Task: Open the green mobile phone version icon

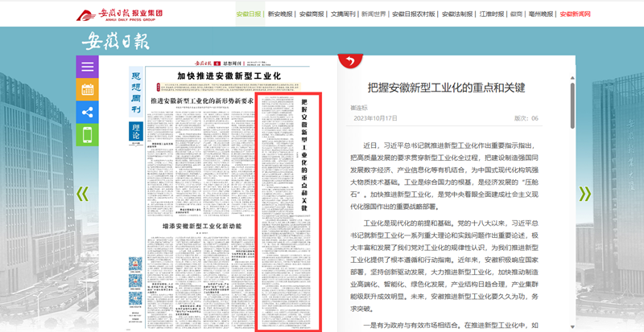Action: click(x=88, y=134)
